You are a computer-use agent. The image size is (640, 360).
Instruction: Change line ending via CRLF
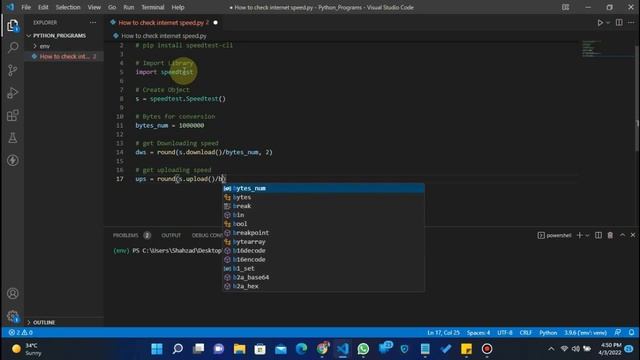click(x=525, y=333)
